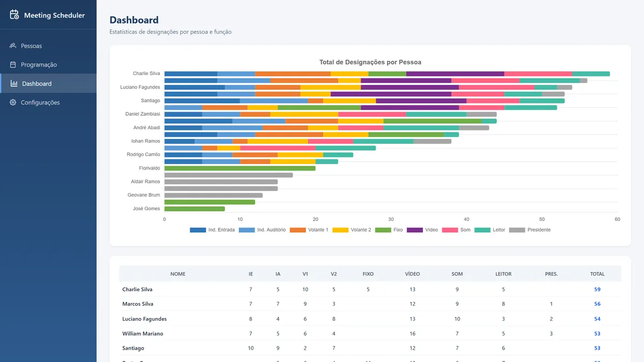Hide the Presidente series in legend

coord(530,230)
